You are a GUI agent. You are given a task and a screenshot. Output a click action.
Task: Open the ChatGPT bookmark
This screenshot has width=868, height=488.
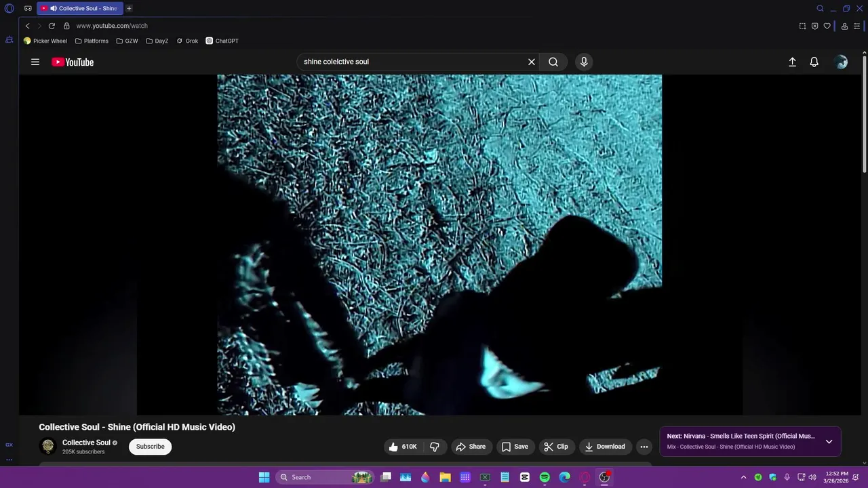pyautogui.click(x=222, y=41)
